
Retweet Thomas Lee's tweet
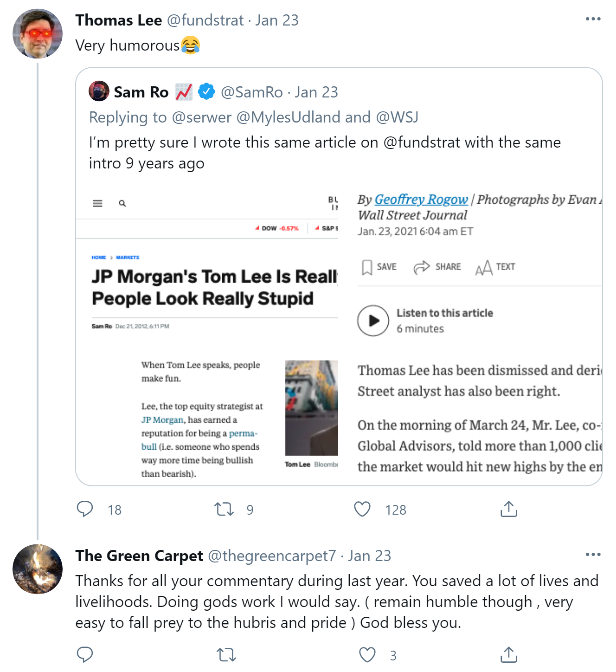224,509
